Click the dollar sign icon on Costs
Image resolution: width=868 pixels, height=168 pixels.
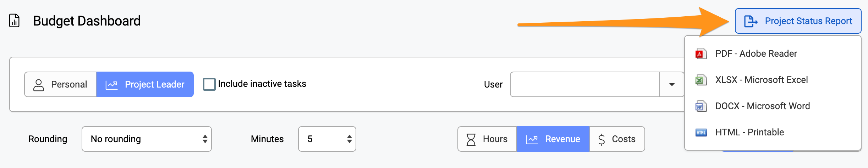[601, 139]
